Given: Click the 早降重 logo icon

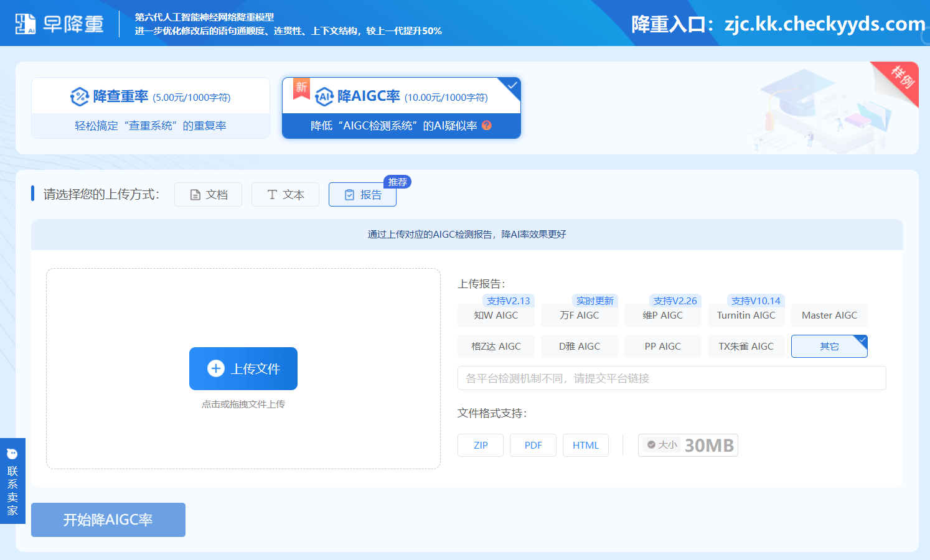Looking at the screenshot, I should click(26, 24).
